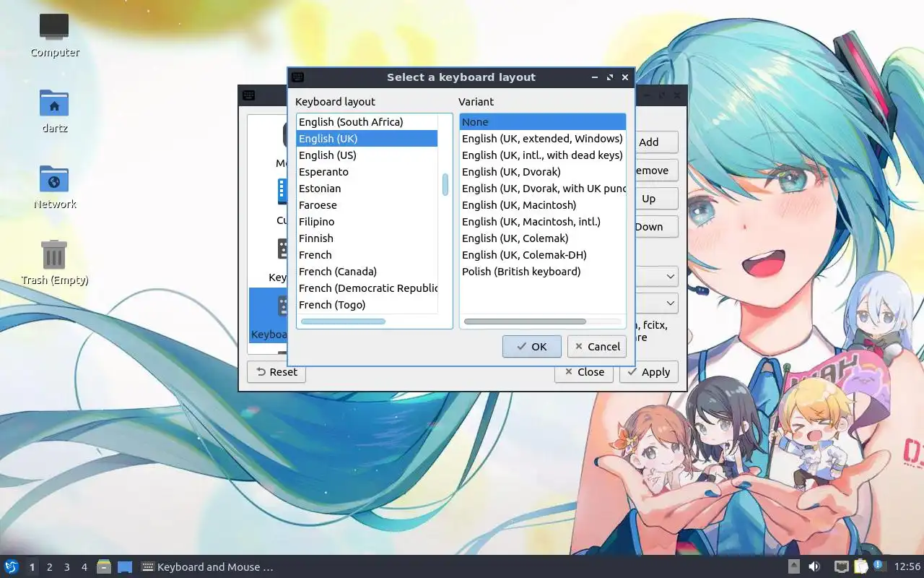Switch to virtual desktop 1
Image resolution: width=924 pixels, height=578 pixels.
tap(32, 567)
